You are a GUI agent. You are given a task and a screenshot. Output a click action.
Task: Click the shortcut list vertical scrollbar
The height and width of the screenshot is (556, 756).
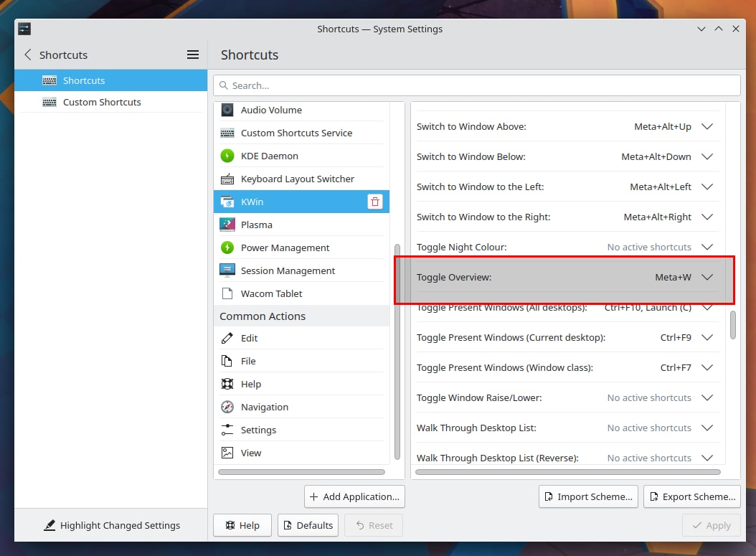tap(733, 325)
